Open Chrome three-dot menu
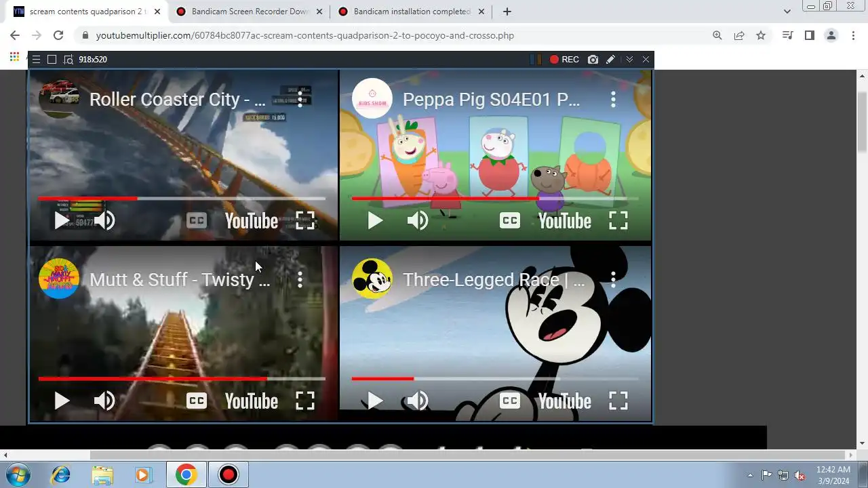The height and width of the screenshot is (488, 868). click(853, 35)
